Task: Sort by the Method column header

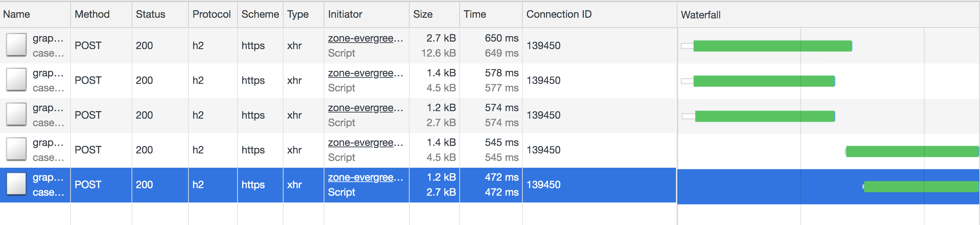Action: (x=92, y=14)
